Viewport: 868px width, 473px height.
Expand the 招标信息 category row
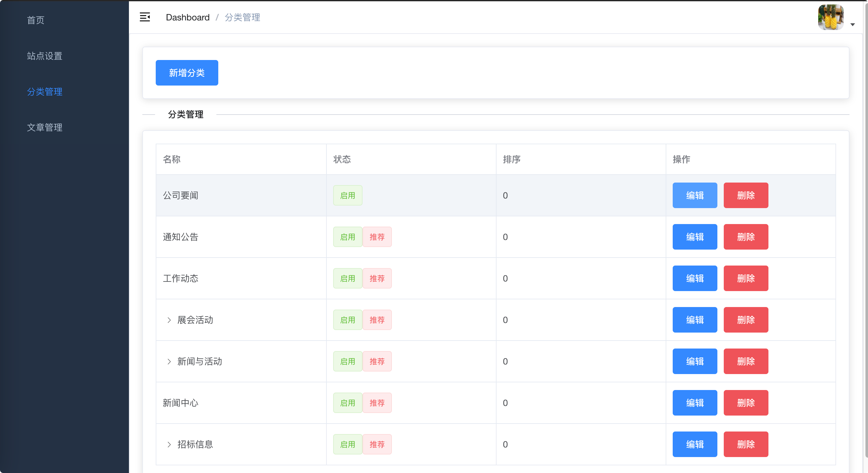[169, 444]
